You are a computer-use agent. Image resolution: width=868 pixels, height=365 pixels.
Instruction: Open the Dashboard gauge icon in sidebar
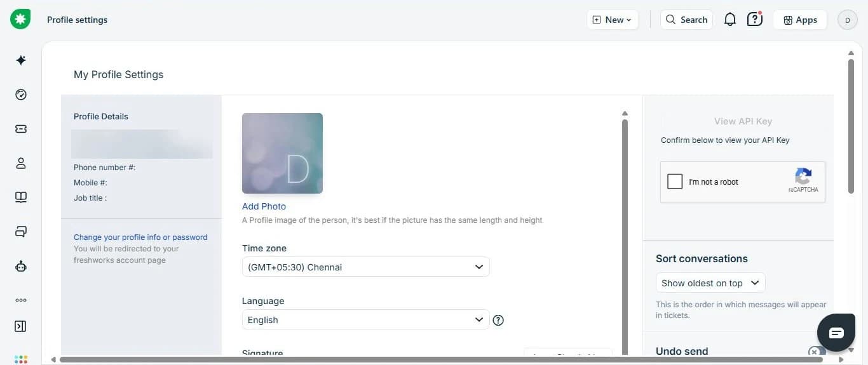21,95
